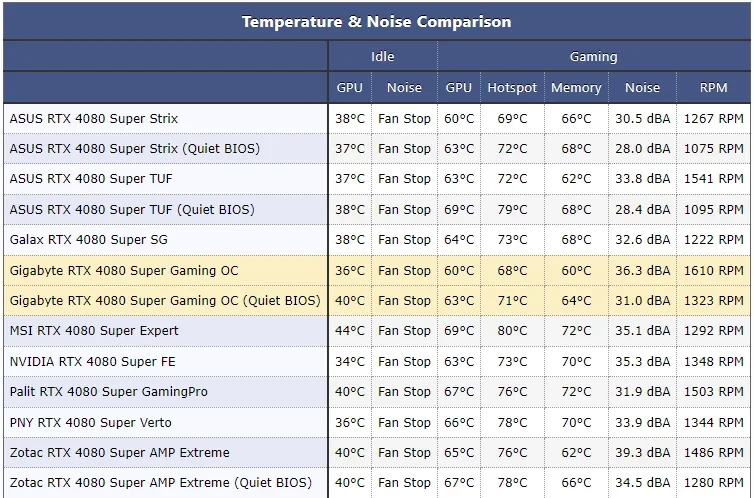Select the Idle column group header
Screen dimensions: 754x498
click(383, 56)
